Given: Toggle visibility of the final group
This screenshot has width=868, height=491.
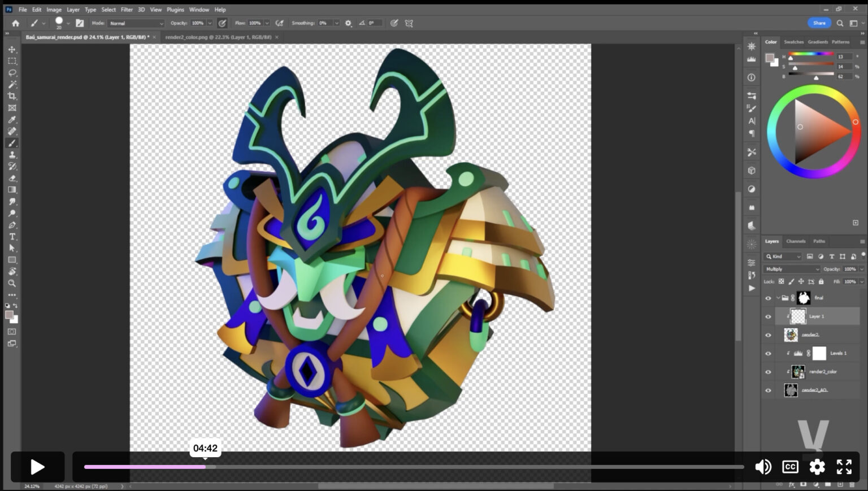Looking at the screenshot, I should [x=768, y=298].
